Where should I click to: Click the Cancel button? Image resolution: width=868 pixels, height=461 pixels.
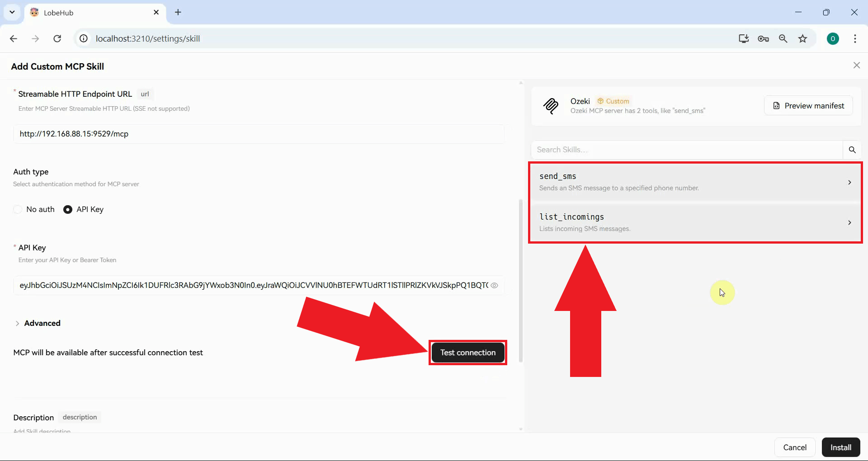[x=795, y=447]
